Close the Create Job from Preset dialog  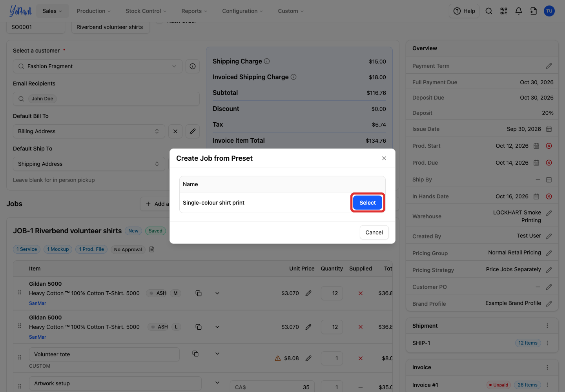coord(384,158)
